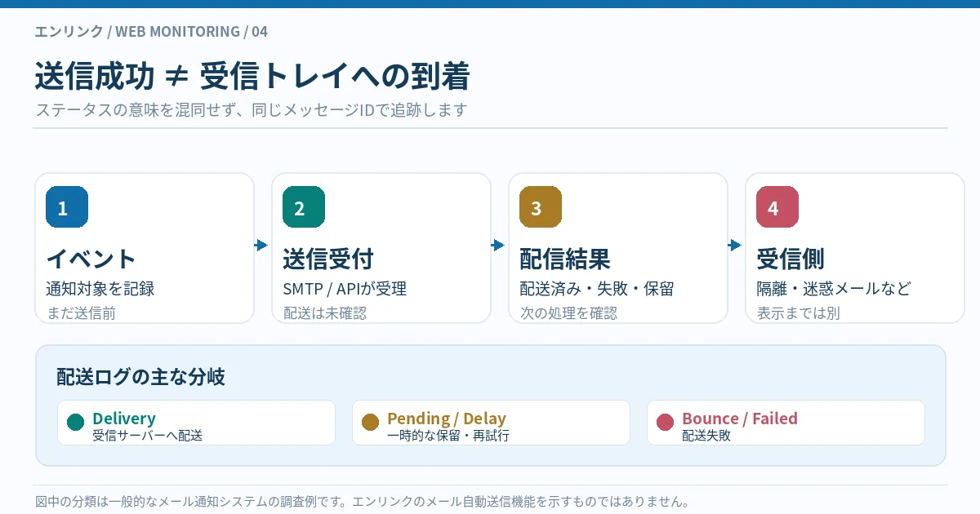Click the Delivery label
The width and height of the screenshot is (980, 514).
coord(124,419)
